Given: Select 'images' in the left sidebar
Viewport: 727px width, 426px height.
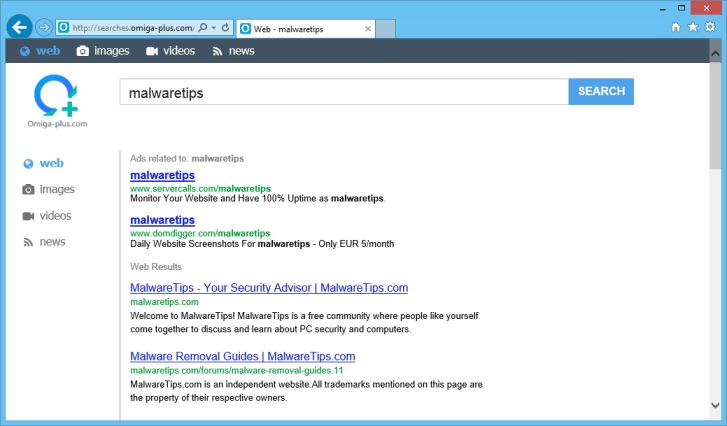Looking at the screenshot, I should (57, 189).
